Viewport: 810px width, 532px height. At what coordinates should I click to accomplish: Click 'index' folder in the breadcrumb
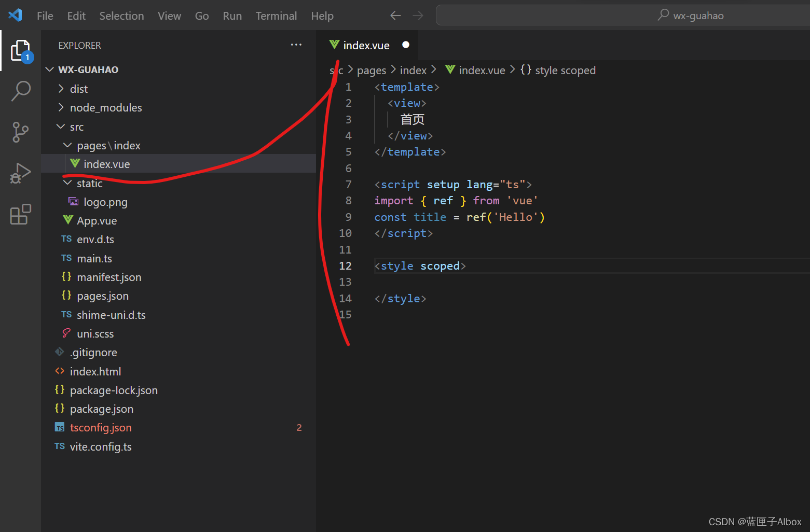[413, 70]
